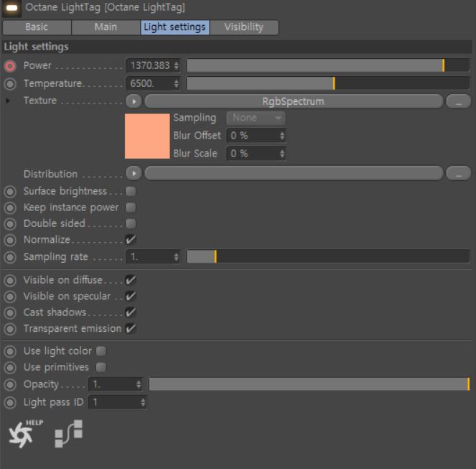Enable Double sided checkbox

click(x=131, y=223)
